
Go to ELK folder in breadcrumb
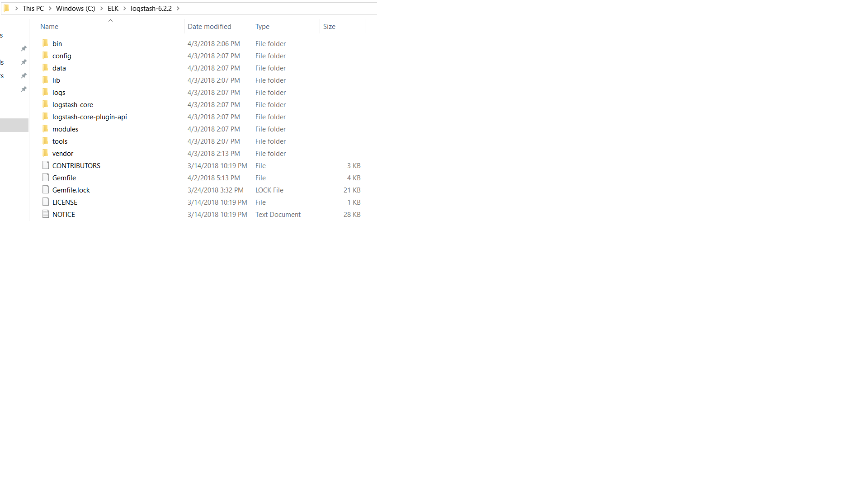tap(113, 9)
